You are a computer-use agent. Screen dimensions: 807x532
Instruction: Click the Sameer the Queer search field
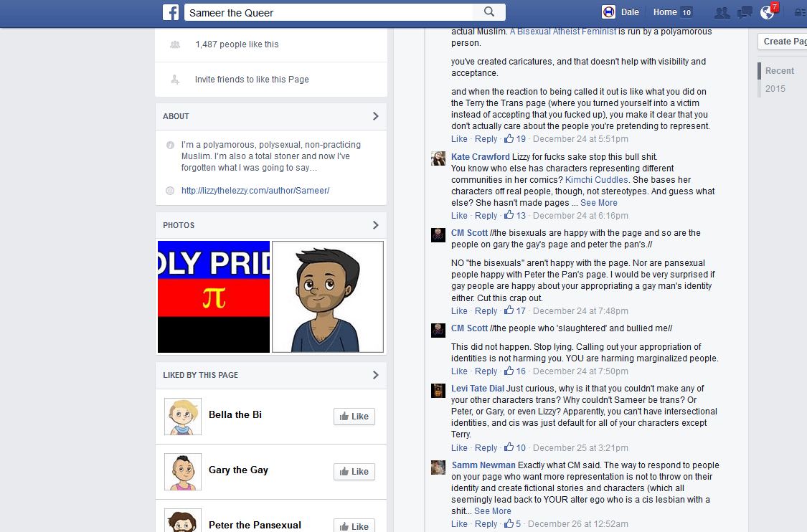[329, 12]
